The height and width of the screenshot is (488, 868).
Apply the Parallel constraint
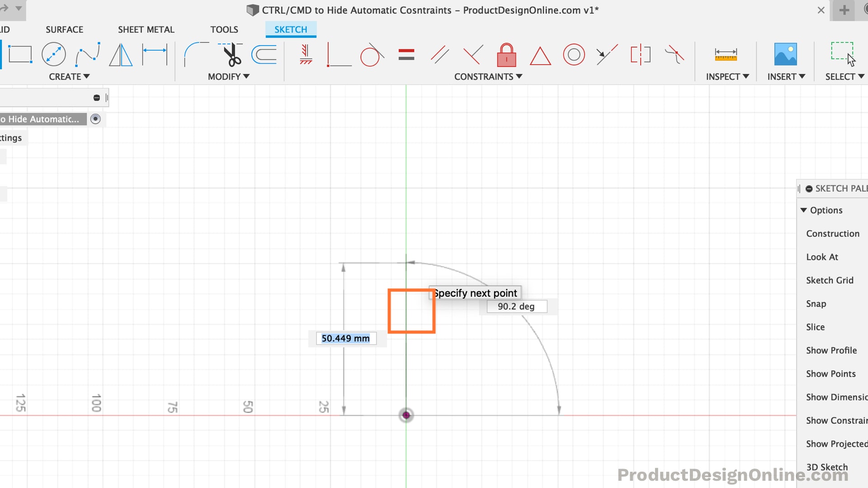coord(439,55)
